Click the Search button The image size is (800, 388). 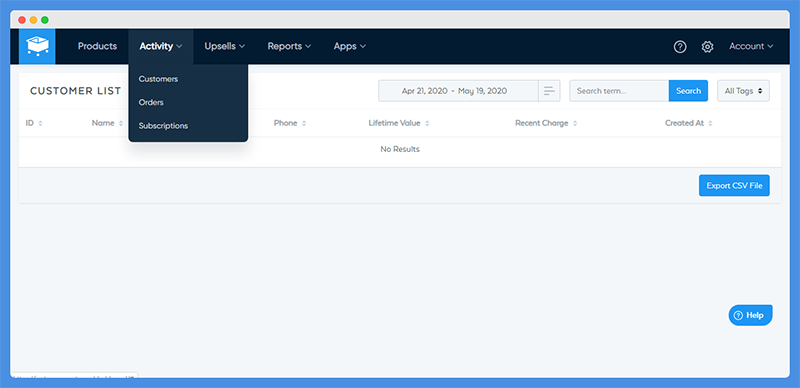tap(688, 91)
